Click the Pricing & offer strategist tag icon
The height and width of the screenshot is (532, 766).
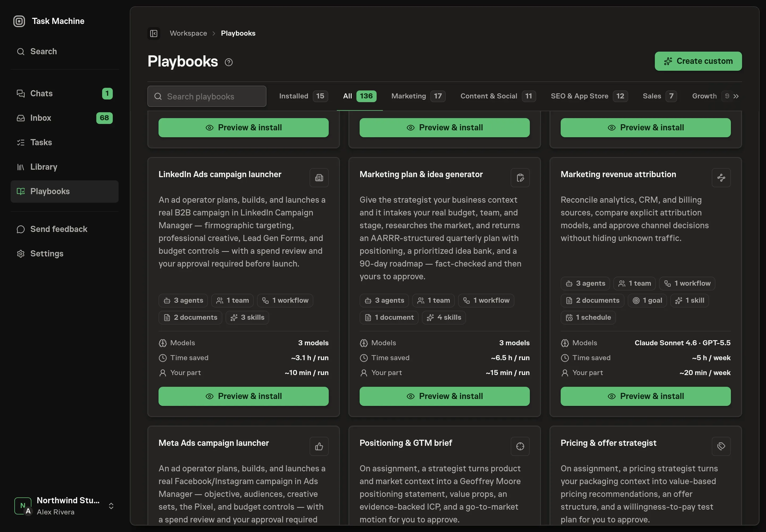click(x=721, y=446)
